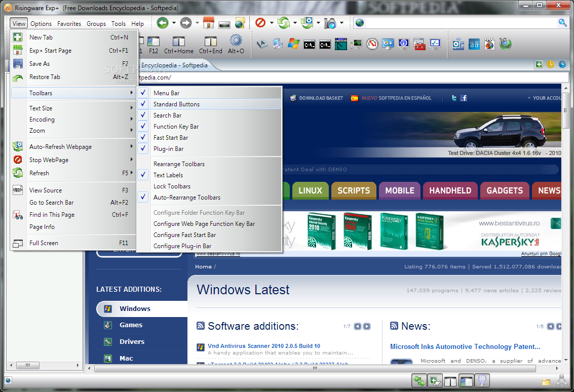Open the Stop button dropdown arrow
This screenshot has width=574, height=392.
pyautogui.click(x=272, y=23)
